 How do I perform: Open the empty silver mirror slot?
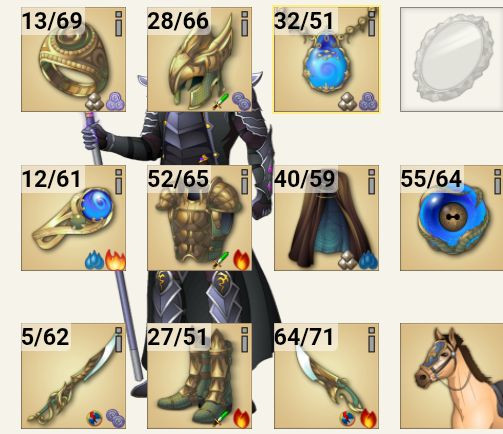(x=452, y=60)
